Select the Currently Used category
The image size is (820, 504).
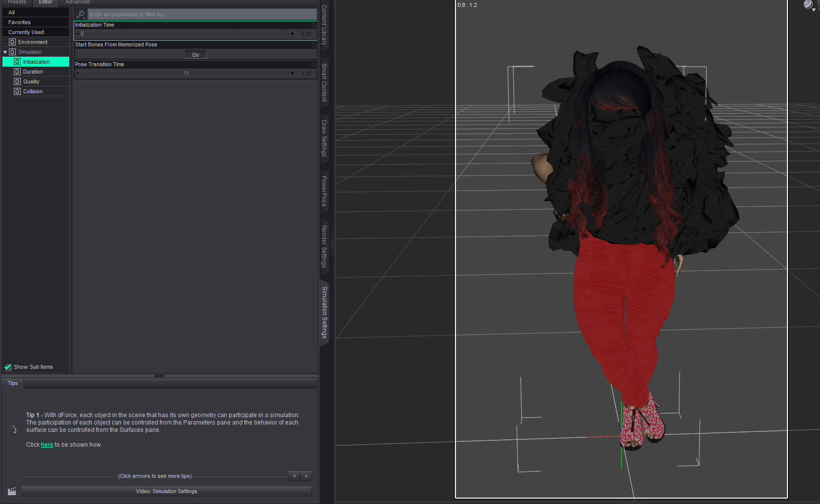coord(36,32)
